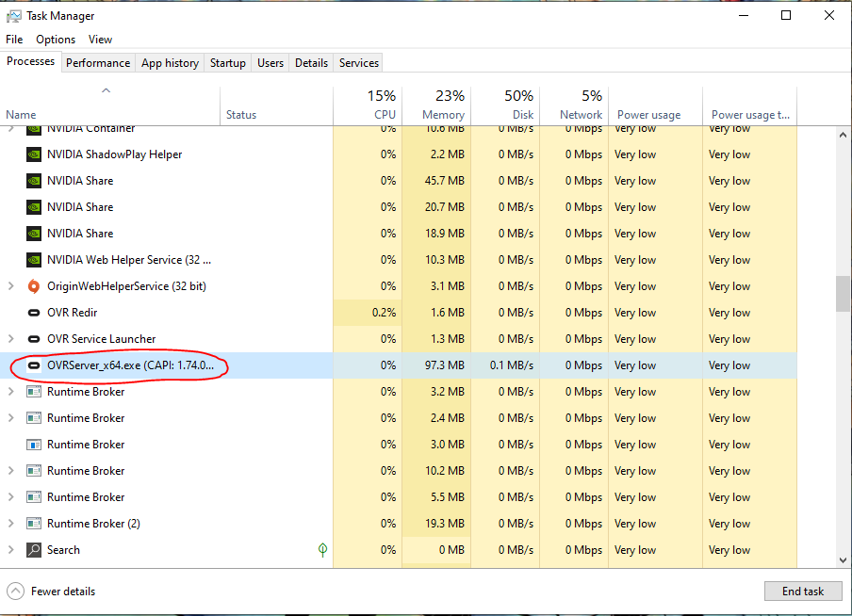Click the End task button

[x=803, y=591]
